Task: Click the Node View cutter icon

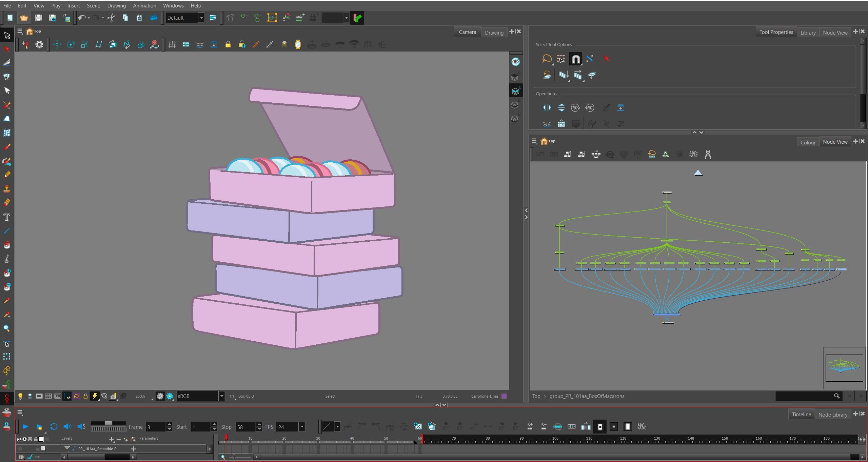Action: (x=708, y=154)
